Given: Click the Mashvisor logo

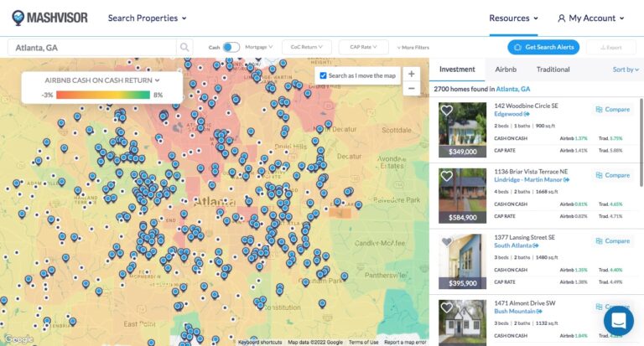Looking at the screenshot, I should click(49, 18).
